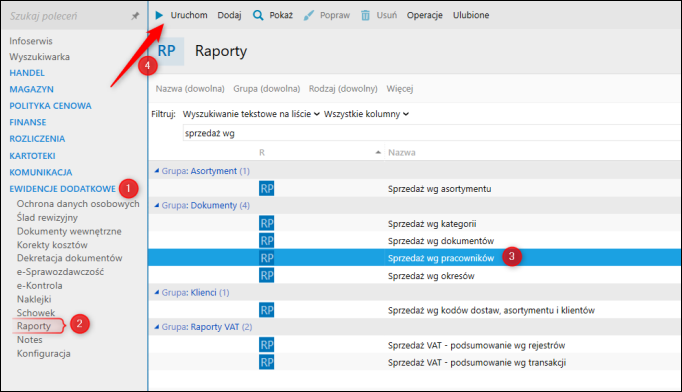This screenshot has width=682, height=392.
Task: Run report with the Uruchom button
Action: pos(189,15)
